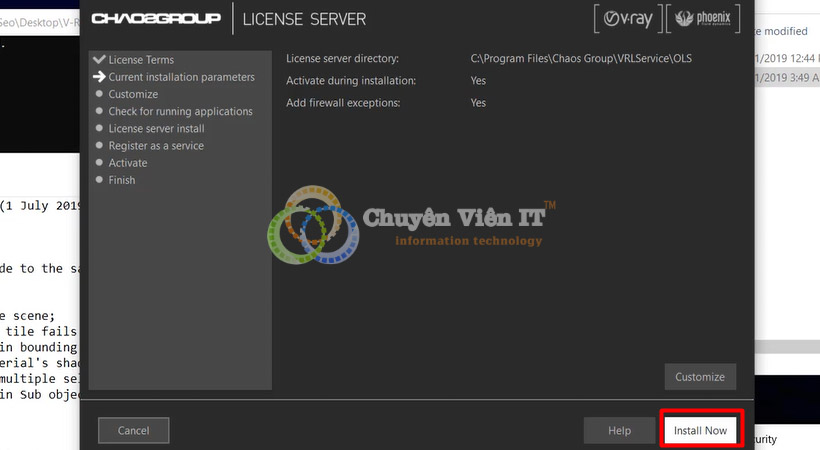Click the 'Add firewall exceptions:' label
This screenshot has height=450, width=820.
click(x=343, y=103)
